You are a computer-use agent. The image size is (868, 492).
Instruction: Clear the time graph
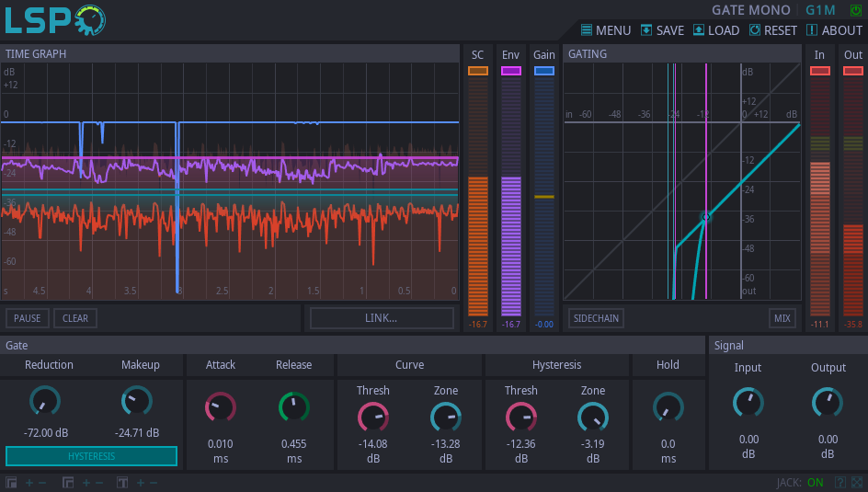pyautogui.click(x=75, y=318)
